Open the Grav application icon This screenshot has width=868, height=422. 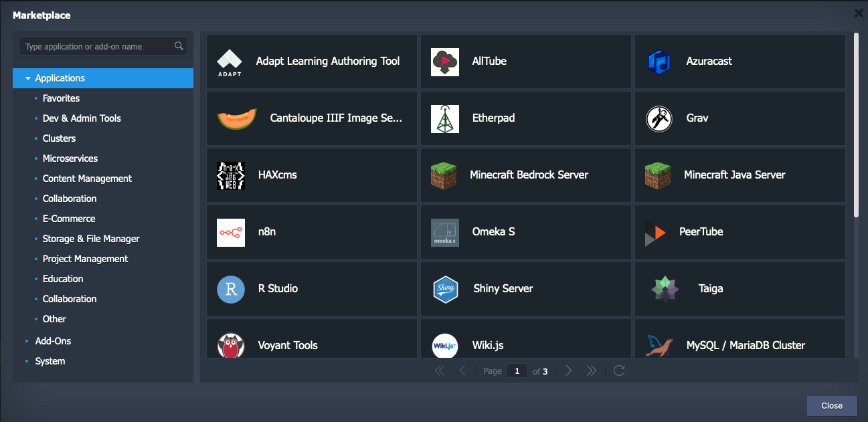point(659,118)
